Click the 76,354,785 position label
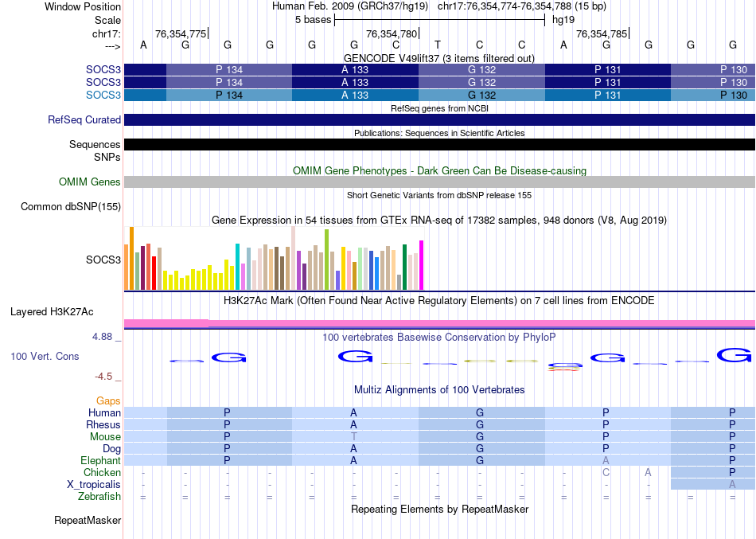The height and width of the screenshot is (539, 756). [602, 33]
